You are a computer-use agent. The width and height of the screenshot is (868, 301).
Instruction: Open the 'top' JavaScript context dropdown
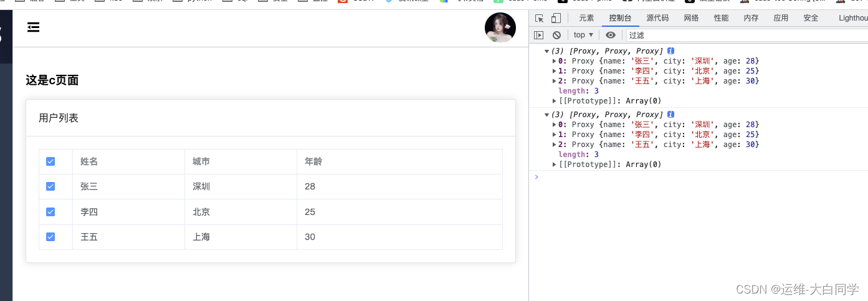pyautogui.click(x=583, y=35)
